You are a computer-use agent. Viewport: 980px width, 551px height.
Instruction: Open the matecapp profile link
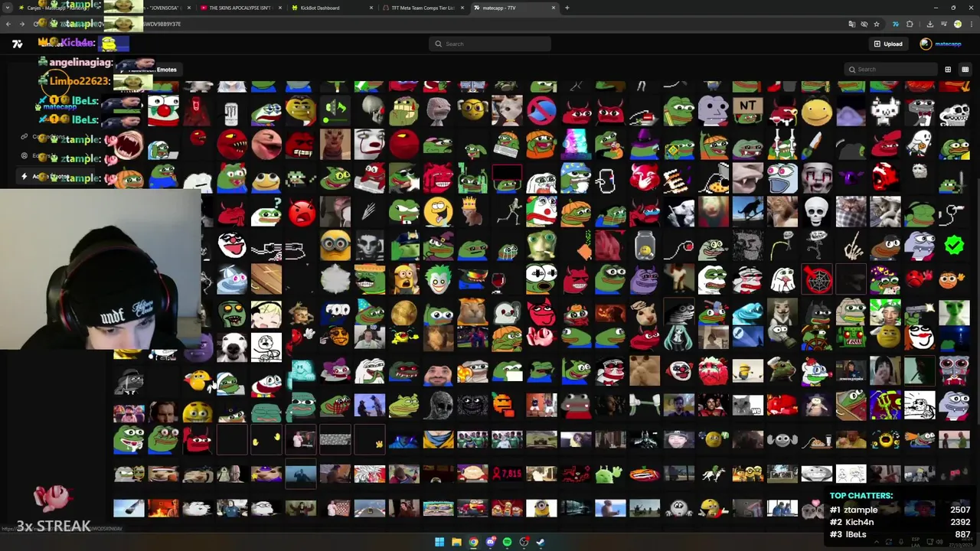click(x=948, y=44)
